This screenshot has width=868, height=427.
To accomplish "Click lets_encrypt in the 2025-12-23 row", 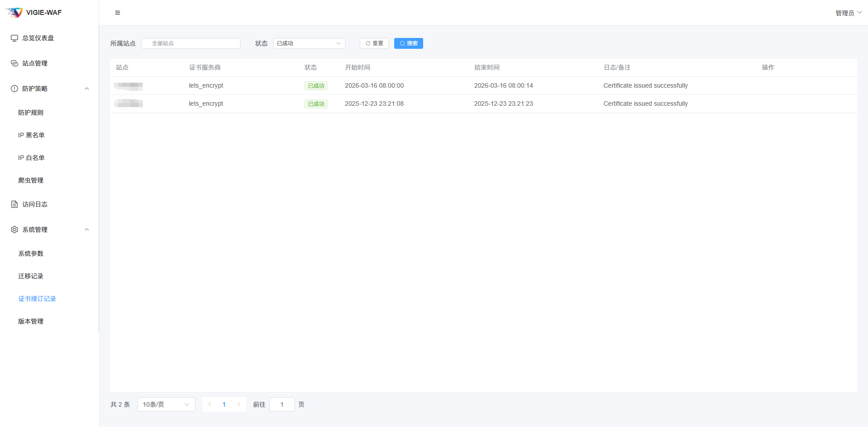I will (206, 103).
